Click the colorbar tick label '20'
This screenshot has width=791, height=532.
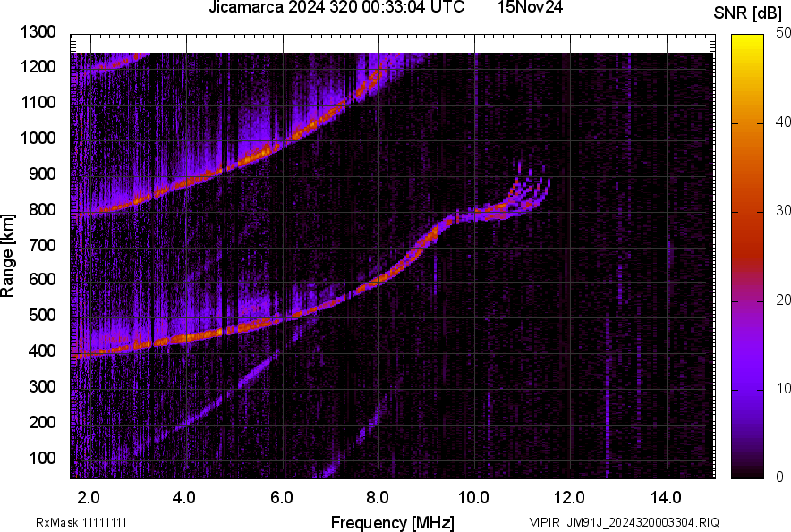[782, 300]
